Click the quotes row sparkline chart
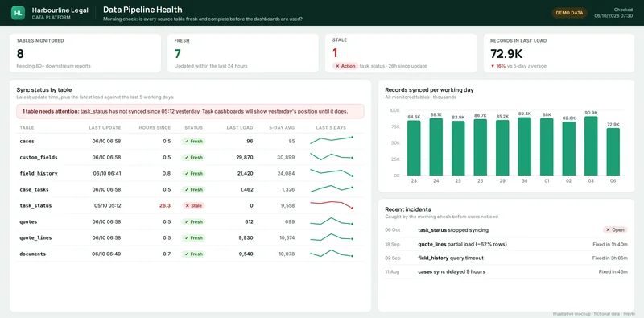Screen dimensions: 644x318 (x=332, y=221)
